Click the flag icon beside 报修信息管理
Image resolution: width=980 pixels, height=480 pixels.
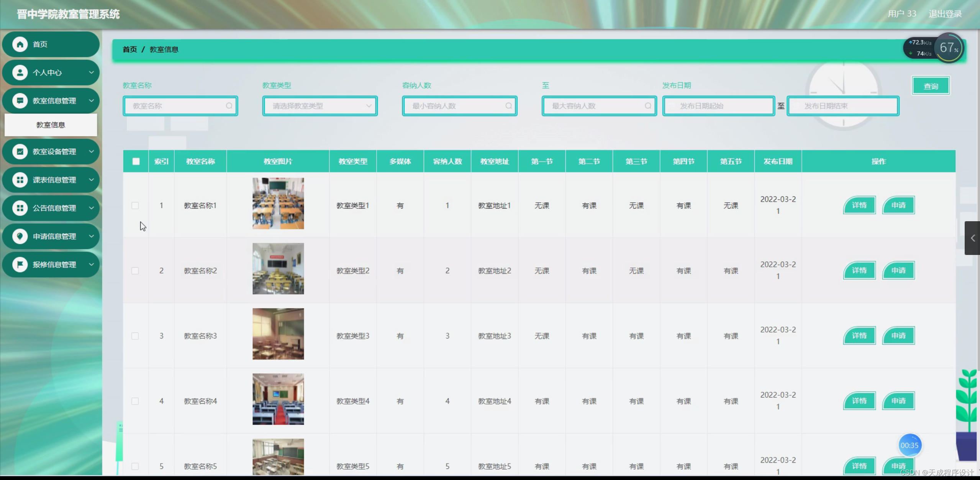click(x=20, y=264)
